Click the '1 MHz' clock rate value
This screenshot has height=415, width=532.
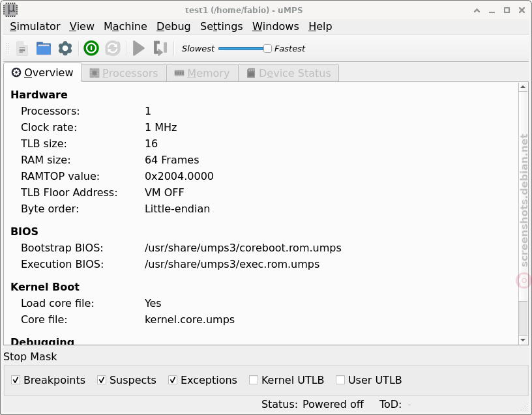[x=161, y=127]
